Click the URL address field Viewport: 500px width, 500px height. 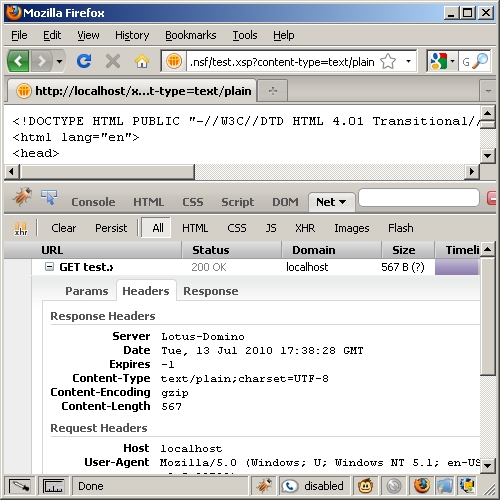[x=283, y=62]
